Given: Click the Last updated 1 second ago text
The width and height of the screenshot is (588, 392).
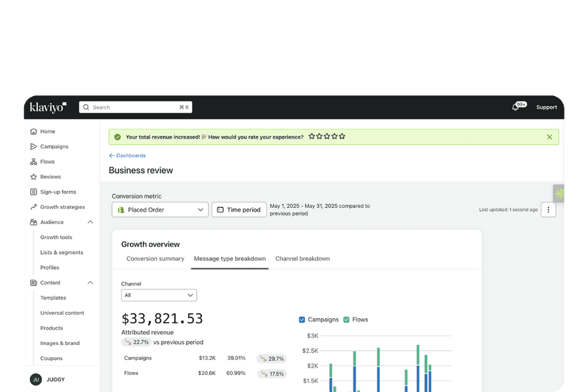Looking at the screenshot, I should coord(508,210).
